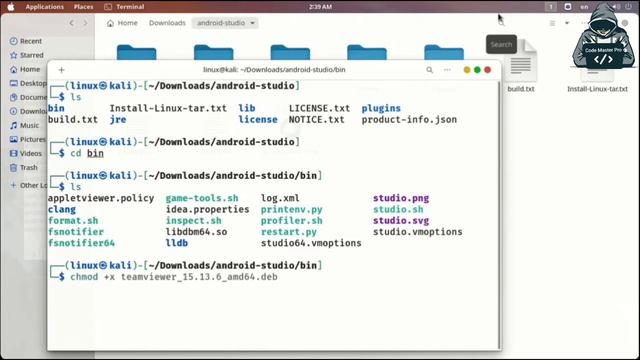Click the terminal title bar text
The width and height of the screenshot is (640, 360).
tap(274, 70)
